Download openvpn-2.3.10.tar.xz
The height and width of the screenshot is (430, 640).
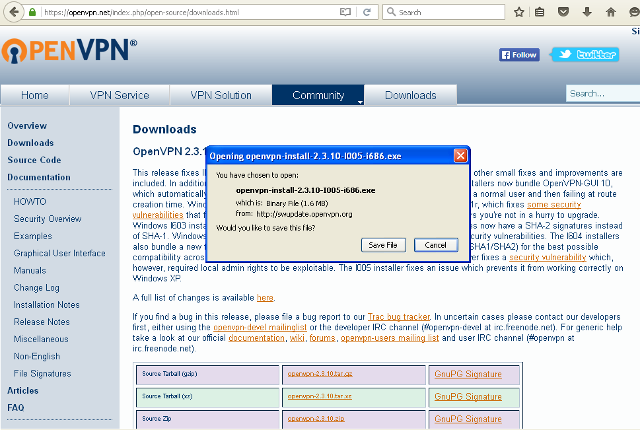pyautogui.click(x=319, y=396)
